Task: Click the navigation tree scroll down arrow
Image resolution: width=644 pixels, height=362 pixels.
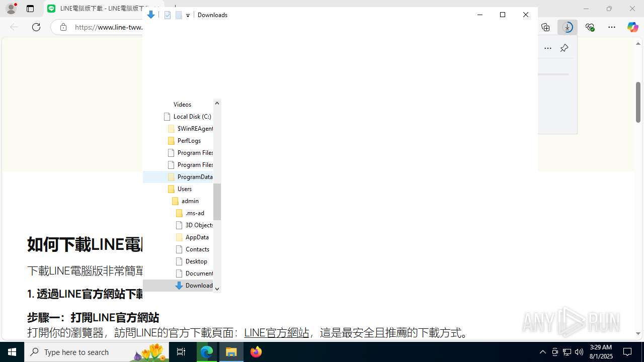Action: (x=217, y=289)
